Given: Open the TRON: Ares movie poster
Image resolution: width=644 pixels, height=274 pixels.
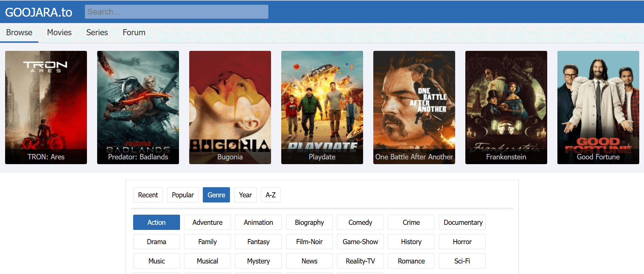Looking at the screenshot, I should click(46, 107).
